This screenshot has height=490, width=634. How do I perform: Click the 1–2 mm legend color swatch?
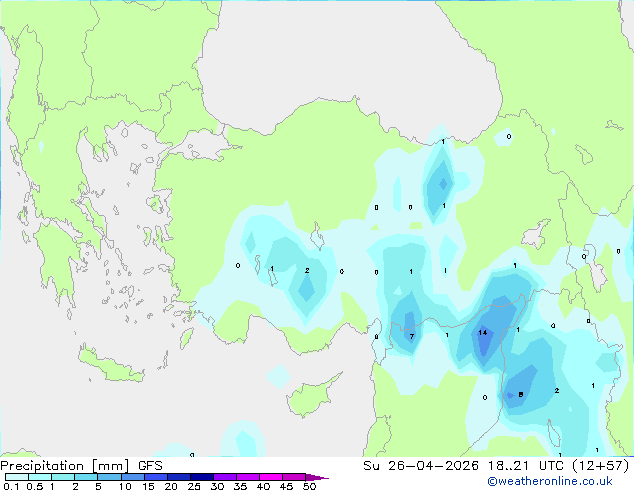click(63, 477)
